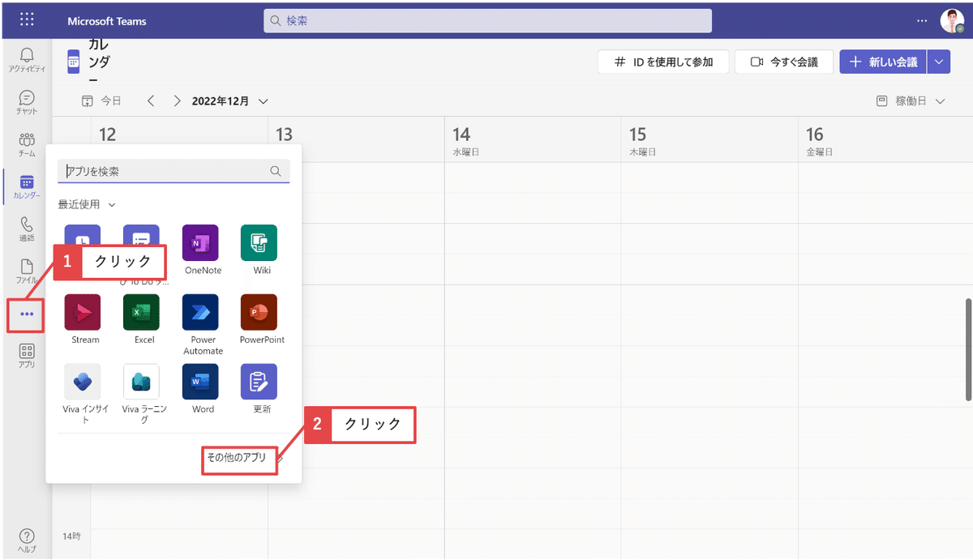The image size is (973, 560).
Task: Open the 稼働日 view dropdown
Action: coord(911,101)
